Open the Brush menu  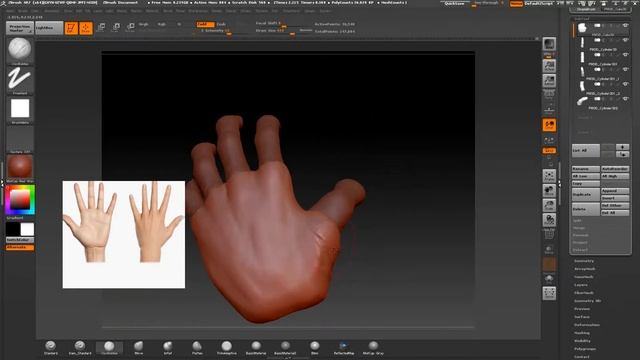click(x=23, y=11)
